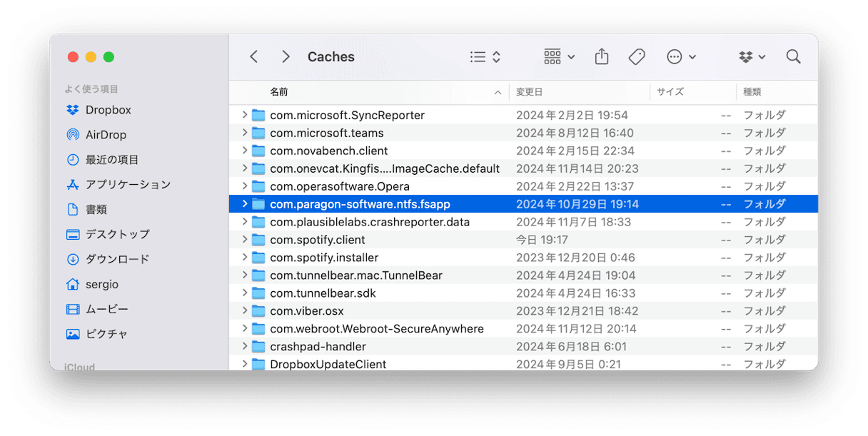The height and width of the screenshot is (436, 868).
Task: Click the tag icon to edit tags
Action: pyautogui.click(x=637, y=57)
